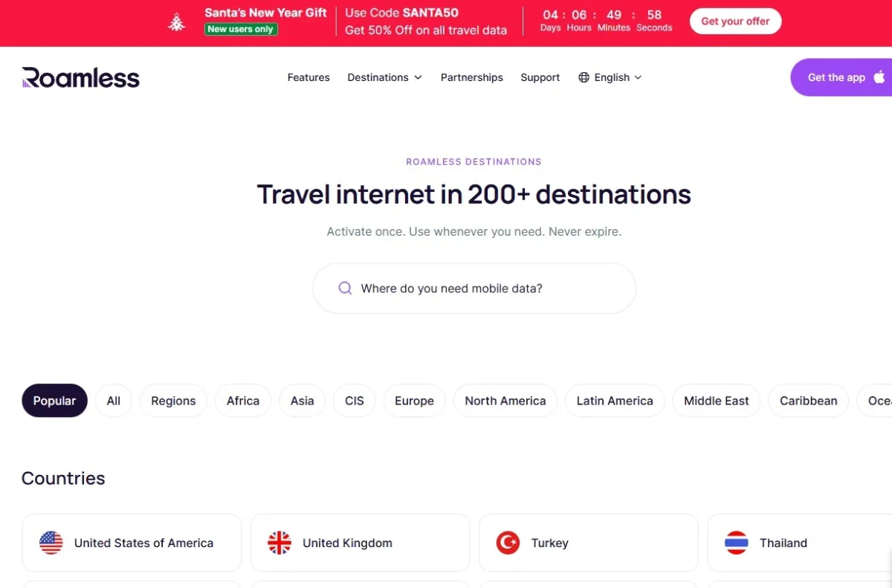The width and height of the screenshot is (892, 588).
Task: Click the magnifier icon in the search bar
Action: 344,288
